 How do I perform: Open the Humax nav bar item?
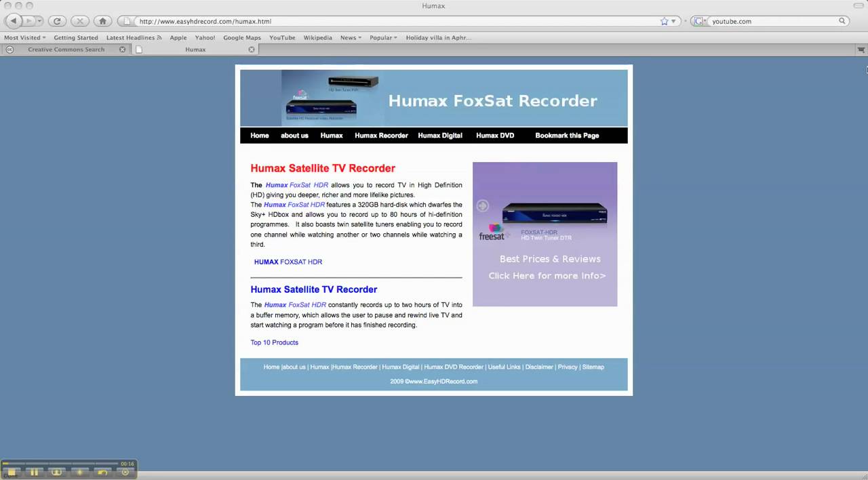[x=332, y=136]
